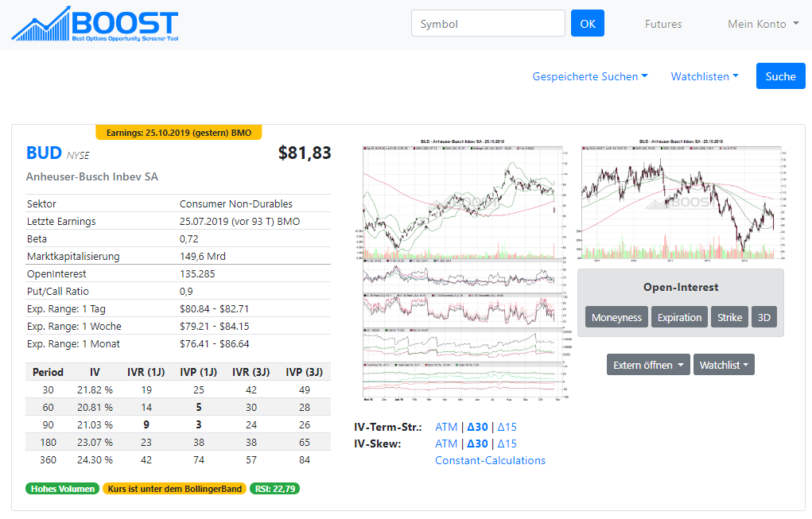Show Open-Interest by Expiration

679,317
